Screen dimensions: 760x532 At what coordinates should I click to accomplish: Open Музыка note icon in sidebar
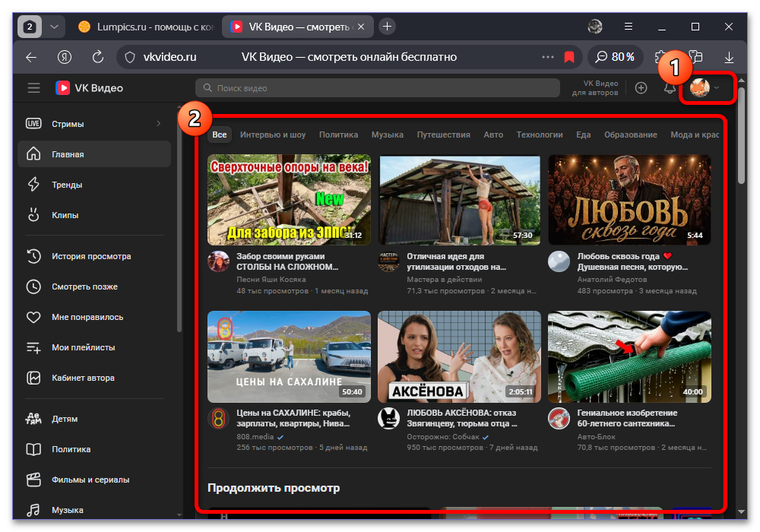point(33,510)
